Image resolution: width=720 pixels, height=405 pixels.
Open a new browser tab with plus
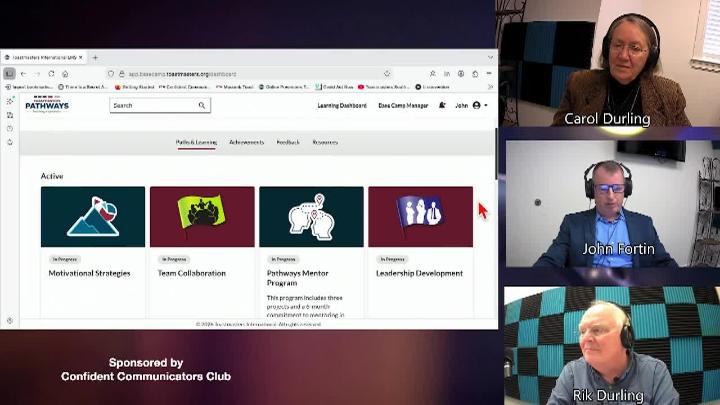click(x=96, y=57)
